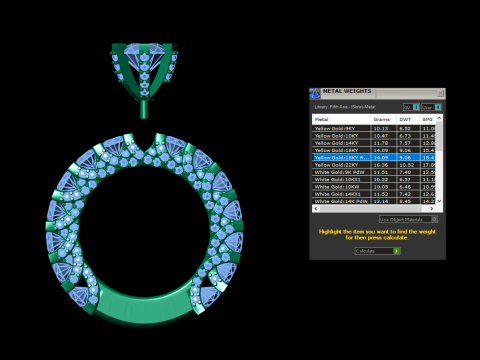
Task: Select the White Gold:10KX1 row
Action: 374,179
